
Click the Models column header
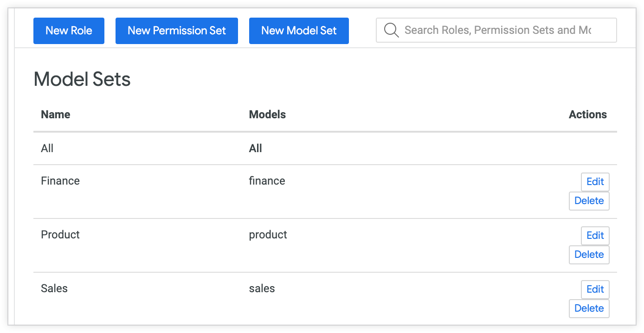point(267,114)
